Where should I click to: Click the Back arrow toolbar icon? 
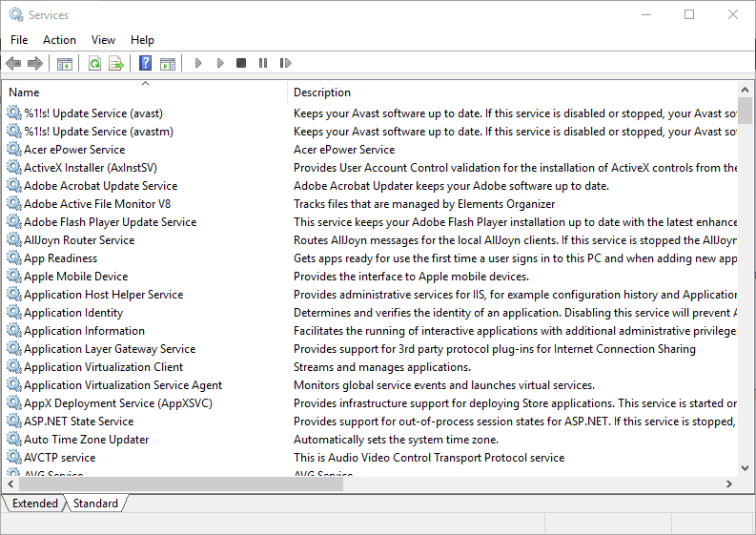coord(13,63)
